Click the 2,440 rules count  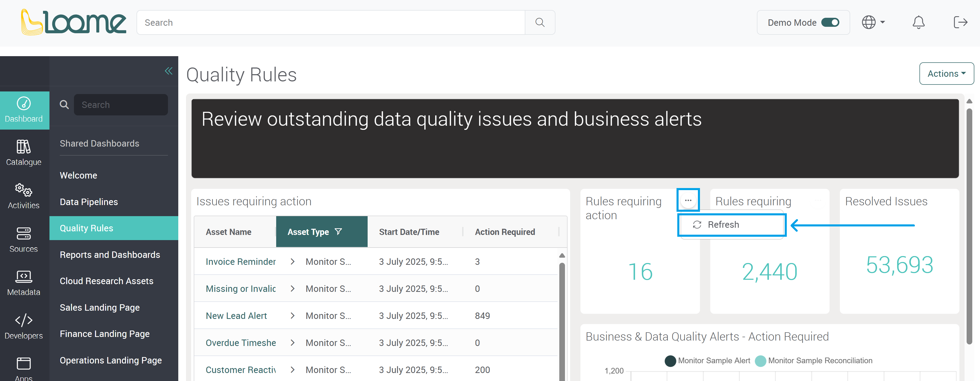click(769, 272)
